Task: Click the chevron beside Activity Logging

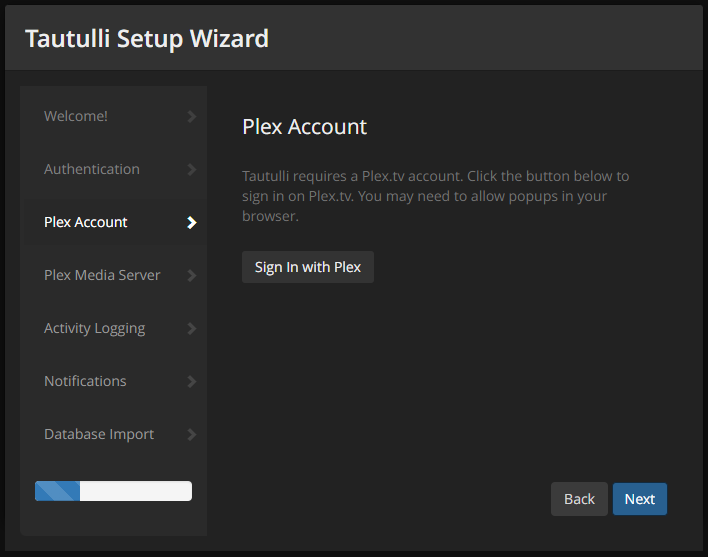Action: 192,329
